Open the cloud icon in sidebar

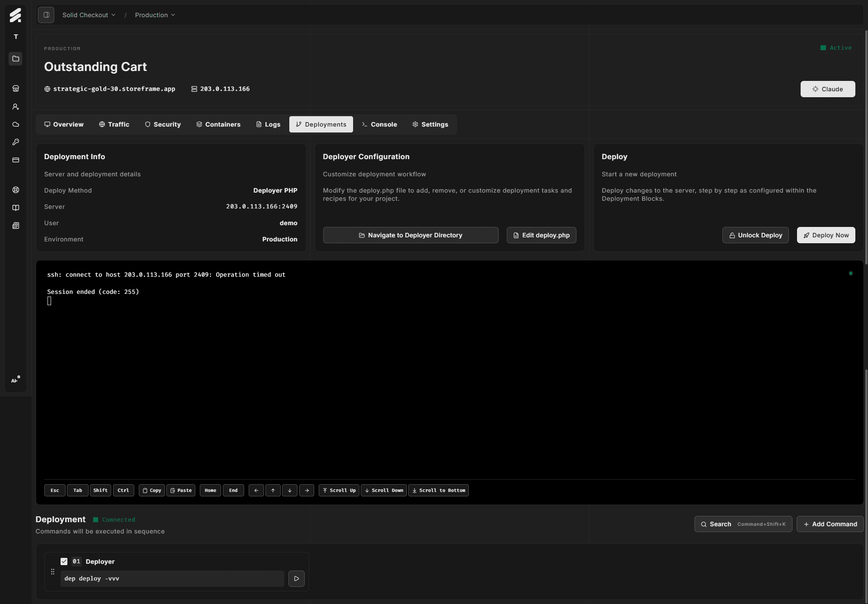pyautogui.click(x=15, y=124)
